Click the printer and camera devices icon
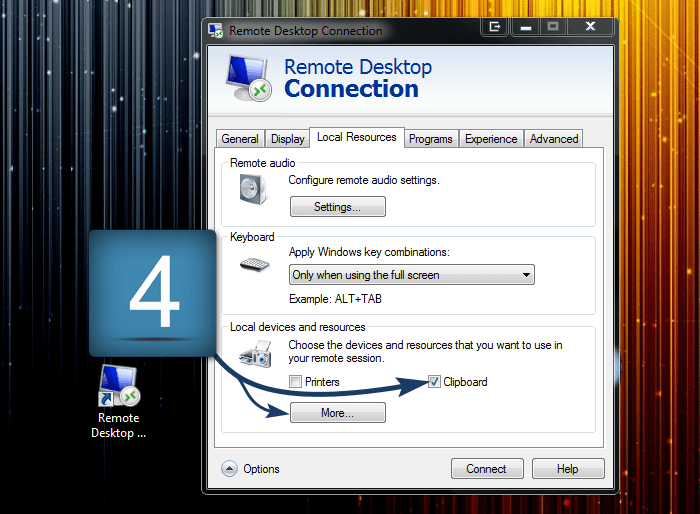This screenshot has height=514, width=700. 255,354
